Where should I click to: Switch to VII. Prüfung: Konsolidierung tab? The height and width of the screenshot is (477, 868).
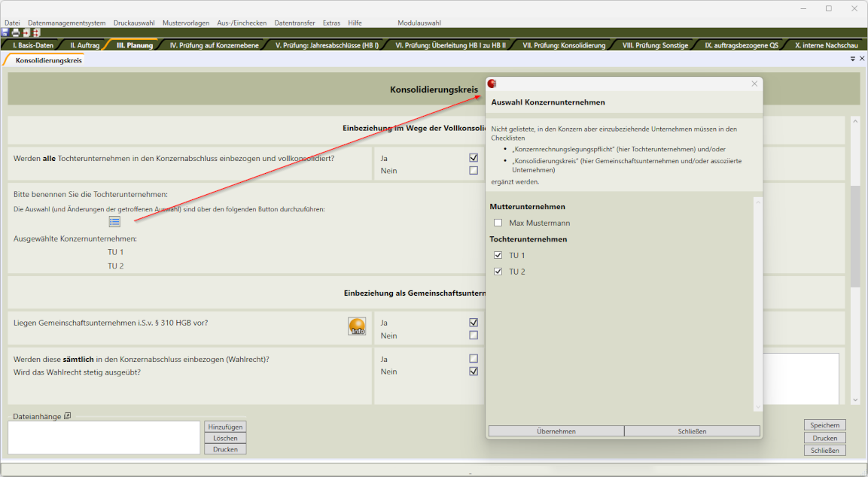[x=564, y=45]
